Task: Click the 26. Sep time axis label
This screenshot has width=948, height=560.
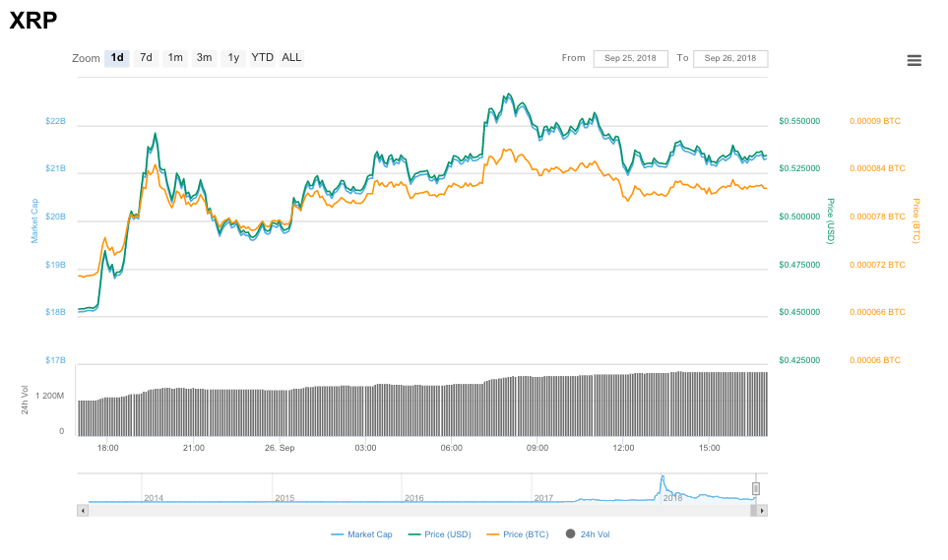Action: tap(280, 448)
